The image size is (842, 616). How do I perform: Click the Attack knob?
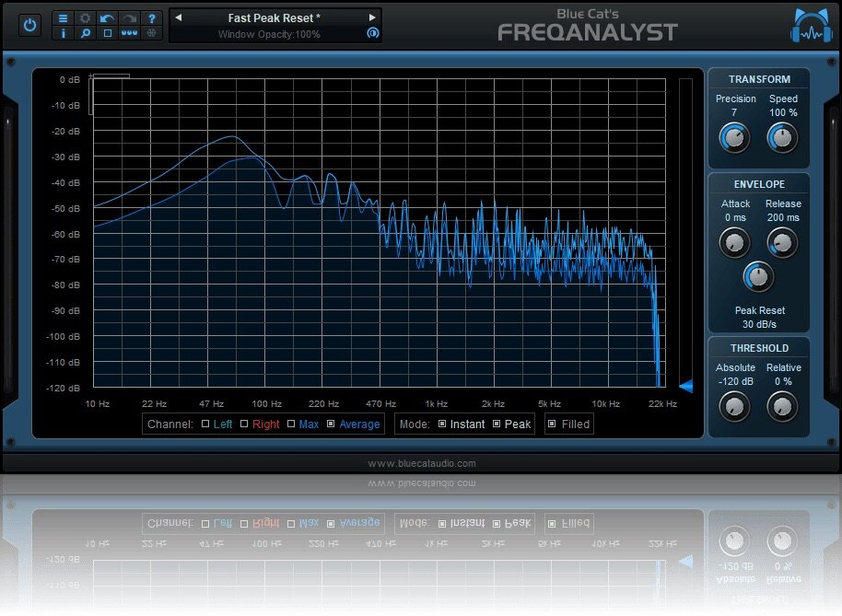tap(734, 242)
